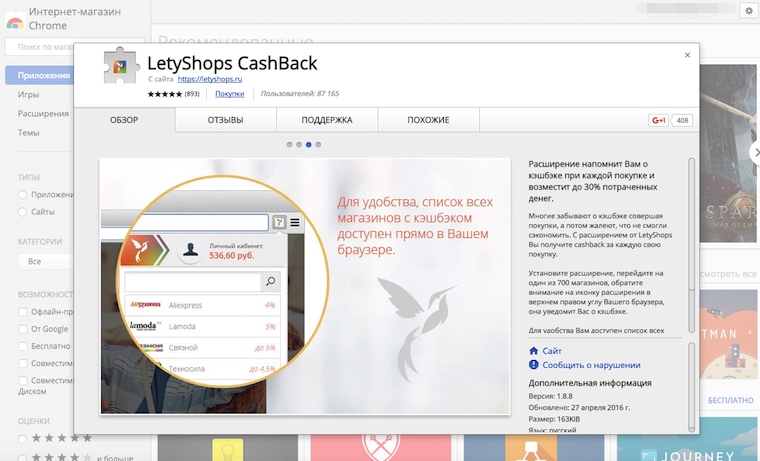
Task: Toggle the Совместимые с Диском checkbox
Action: (23, 381)
